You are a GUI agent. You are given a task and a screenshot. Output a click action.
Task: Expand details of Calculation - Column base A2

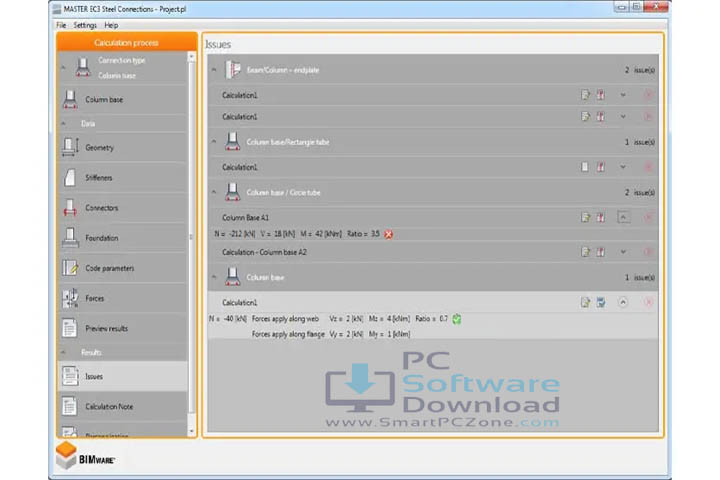(x=623, y=252)
